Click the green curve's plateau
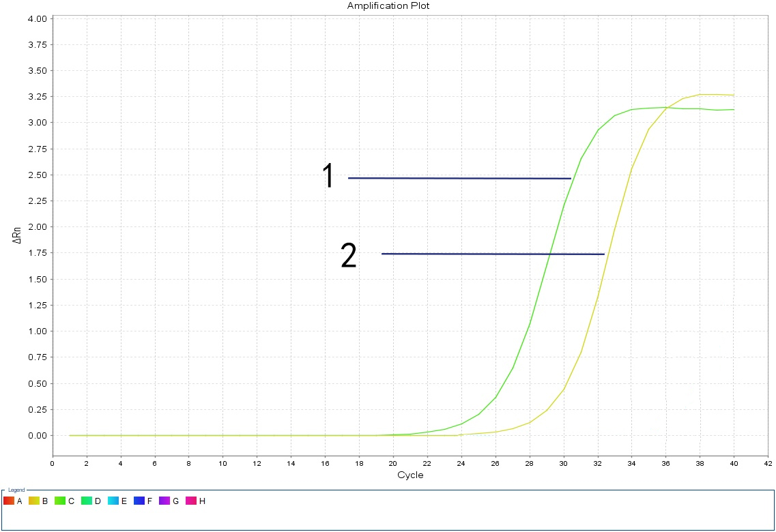Screen dimensions: 776x532 (665, 108)
